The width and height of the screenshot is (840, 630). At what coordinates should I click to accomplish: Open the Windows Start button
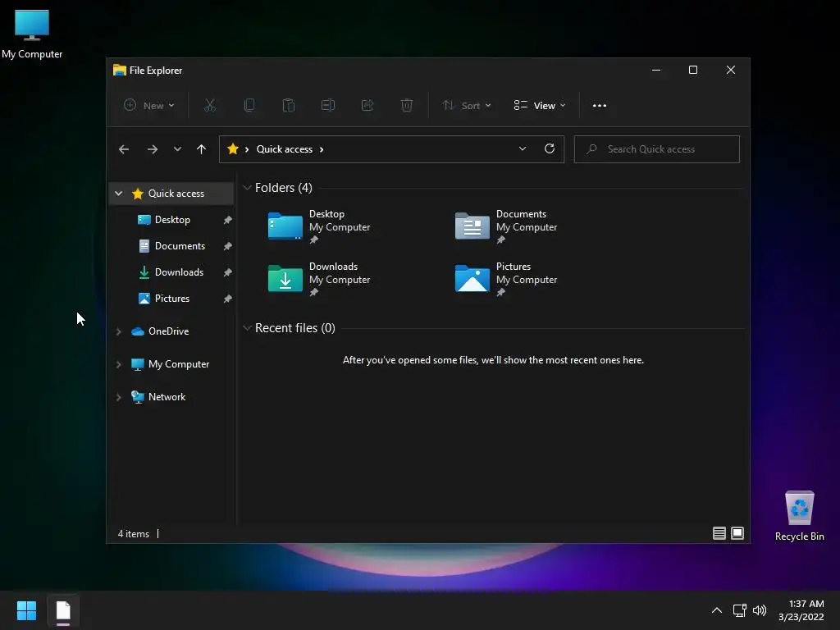point(26,610)
